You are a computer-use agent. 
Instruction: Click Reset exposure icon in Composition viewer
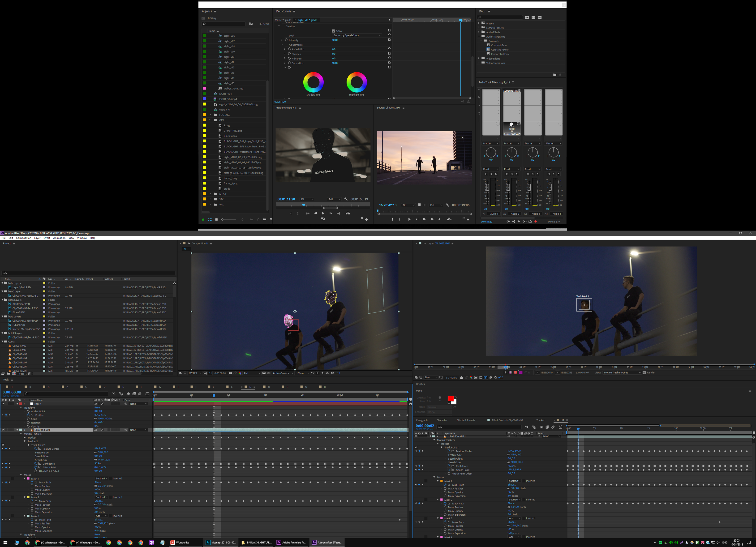[x=332, y=373]
